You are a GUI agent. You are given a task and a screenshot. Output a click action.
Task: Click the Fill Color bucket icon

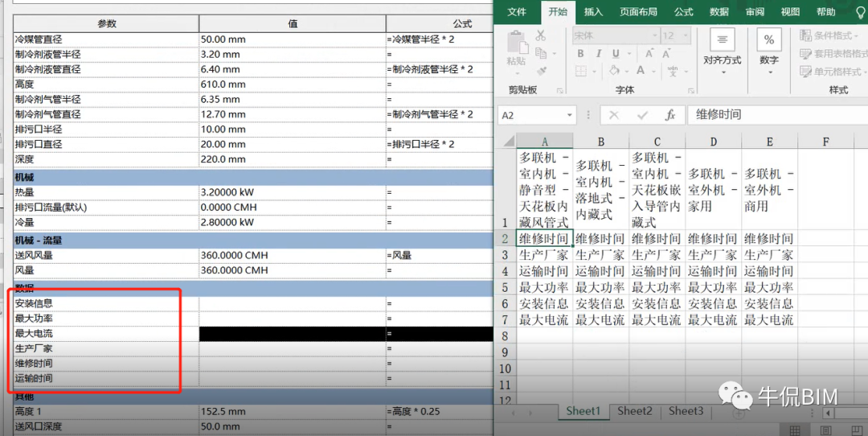click(x=614, y=70)
